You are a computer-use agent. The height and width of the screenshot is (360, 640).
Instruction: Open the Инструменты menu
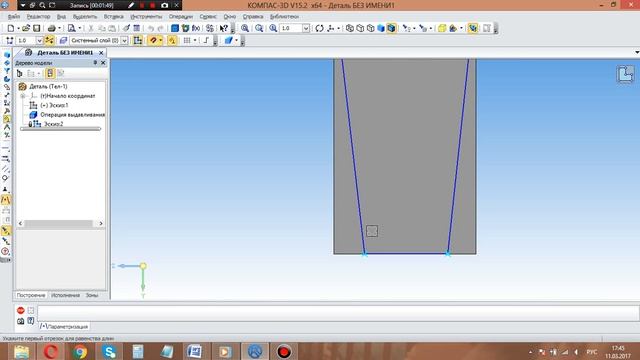coord(146,16)
